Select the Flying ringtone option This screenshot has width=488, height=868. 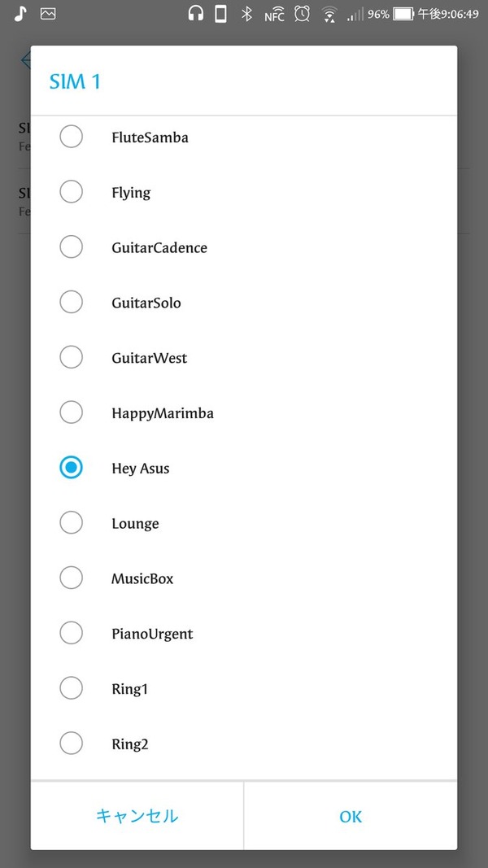point(243,192)
